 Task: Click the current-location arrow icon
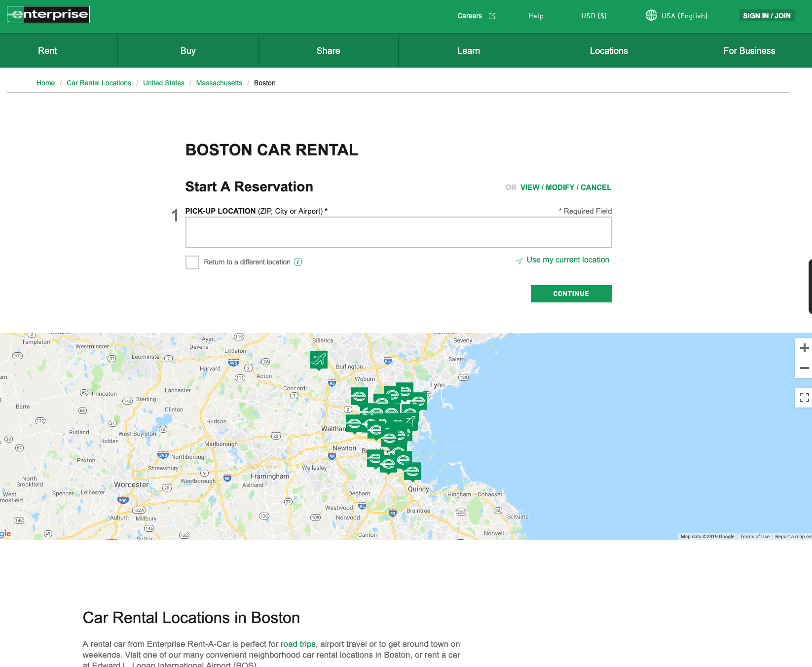[x=518, y=261]
